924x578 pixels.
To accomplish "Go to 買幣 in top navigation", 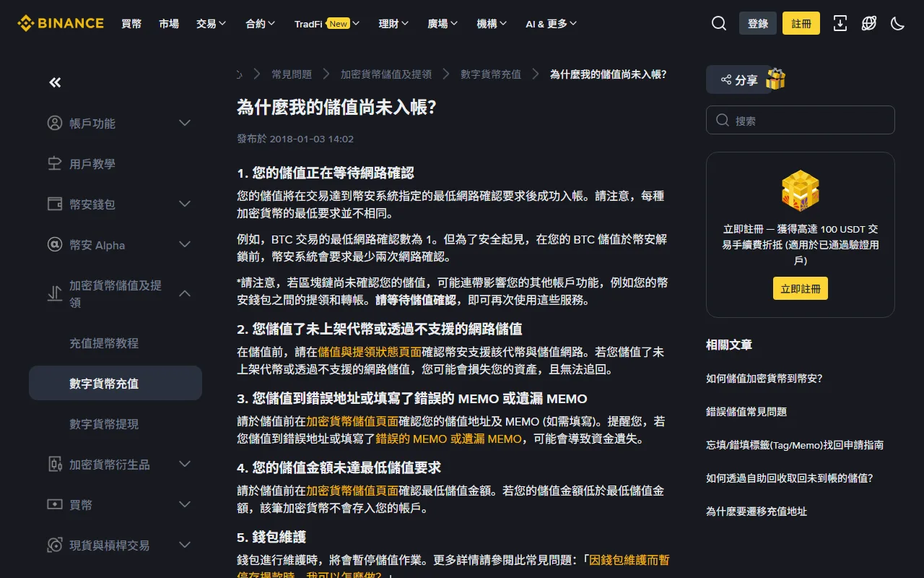I will click(131, 23).
